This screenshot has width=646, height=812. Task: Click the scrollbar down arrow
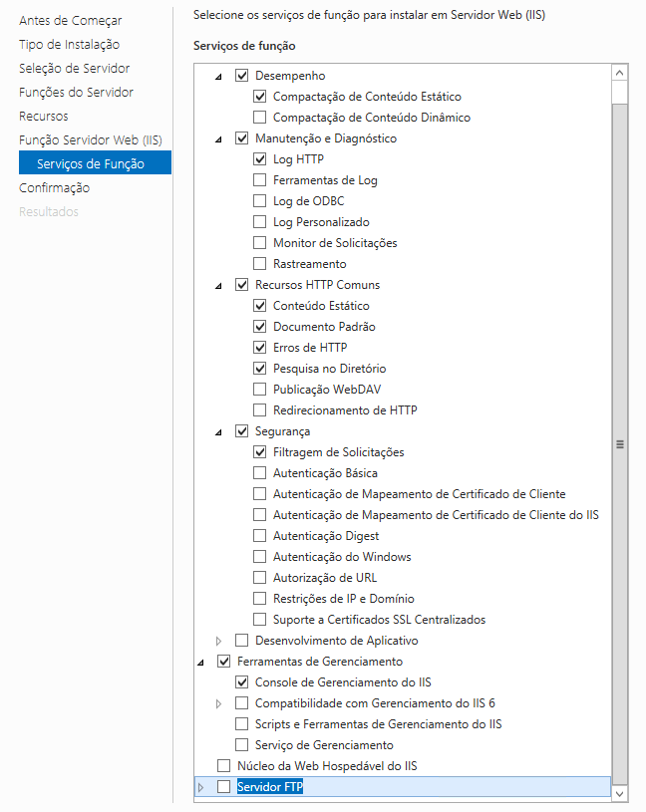coord(620,793)
